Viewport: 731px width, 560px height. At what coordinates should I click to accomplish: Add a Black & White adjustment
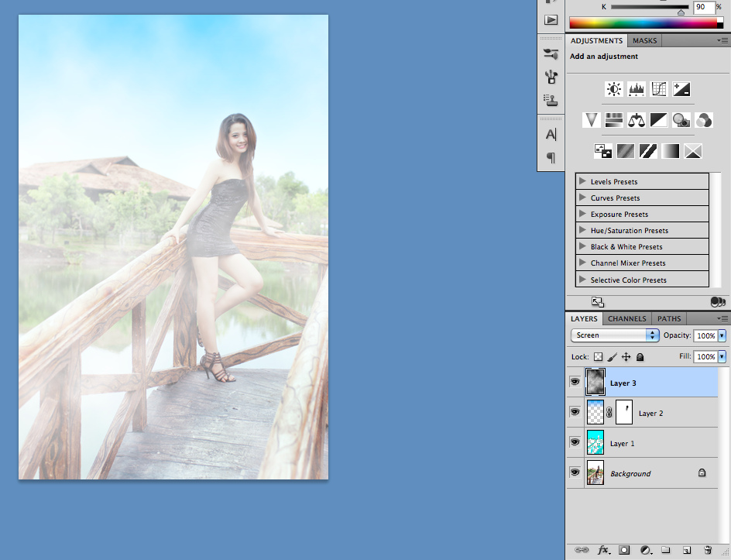[659, 120]
